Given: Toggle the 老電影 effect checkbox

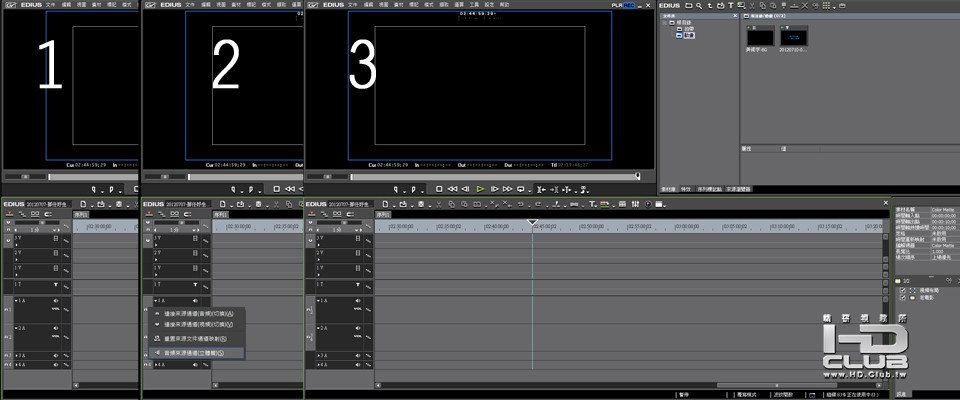Looking at the screenshot, I should 902,297.
